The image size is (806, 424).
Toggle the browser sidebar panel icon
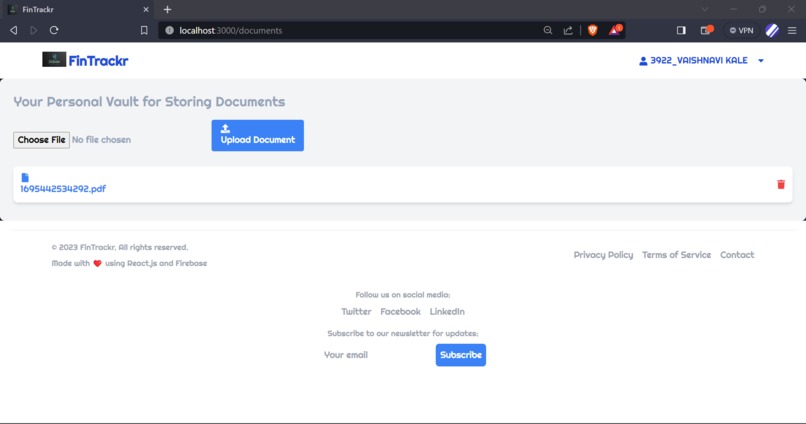point(681,30)
